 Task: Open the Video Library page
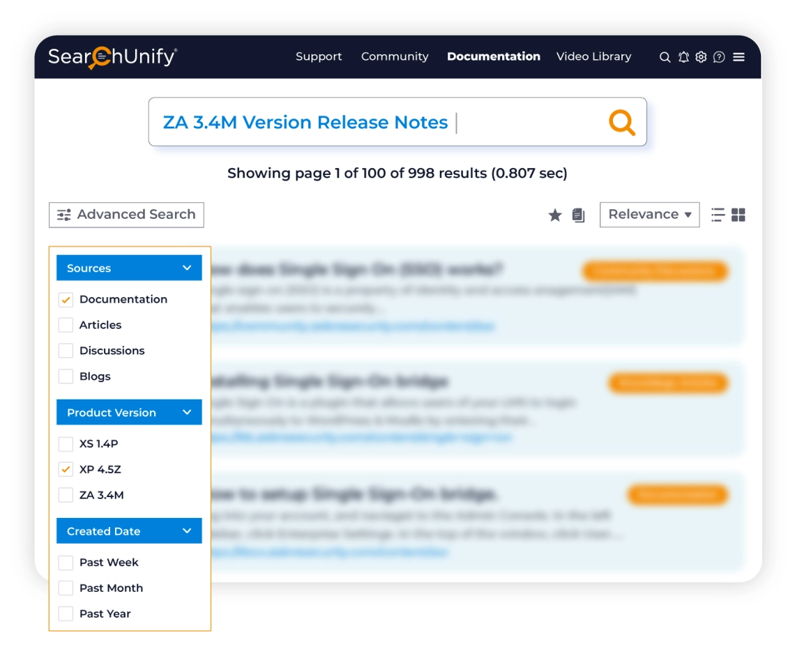(593, 56)
